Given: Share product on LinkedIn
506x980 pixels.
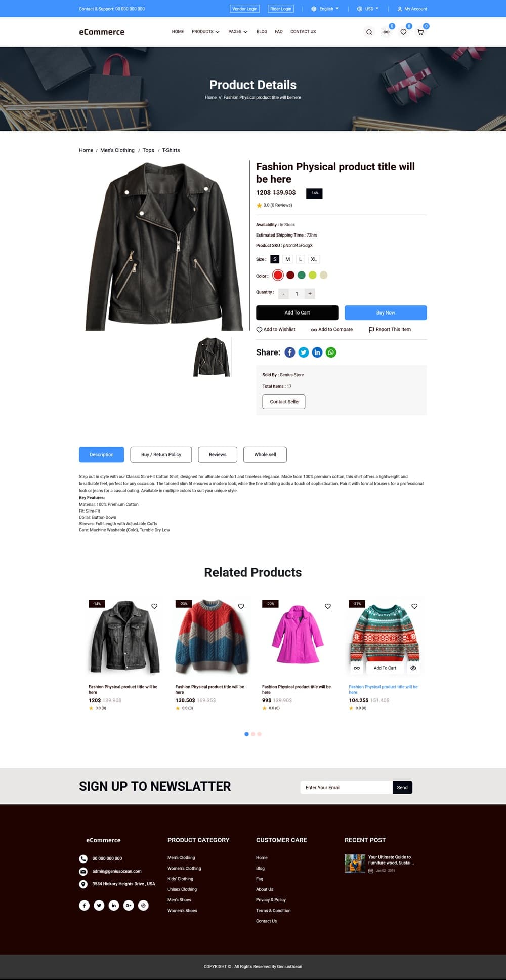Looking at the screenshot, I should [317, 352].
